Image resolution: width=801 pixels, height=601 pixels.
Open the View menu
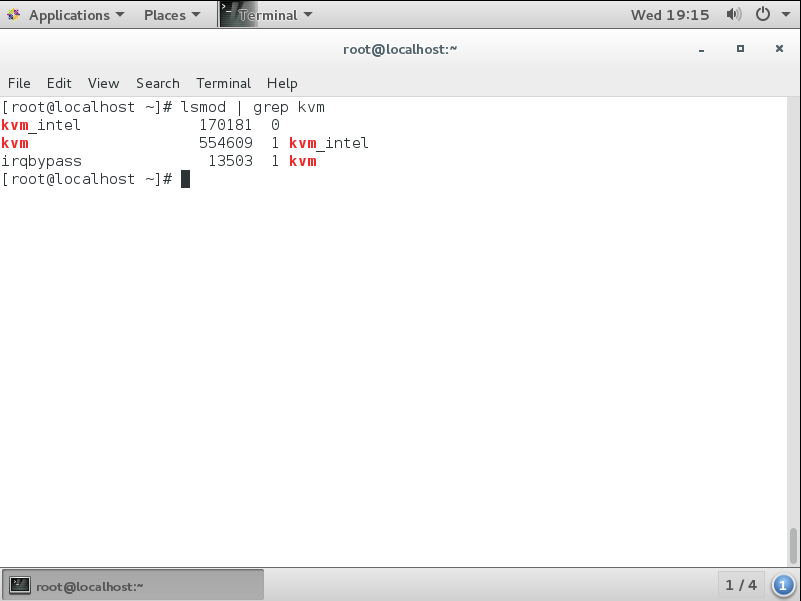(x=103, y=83)
